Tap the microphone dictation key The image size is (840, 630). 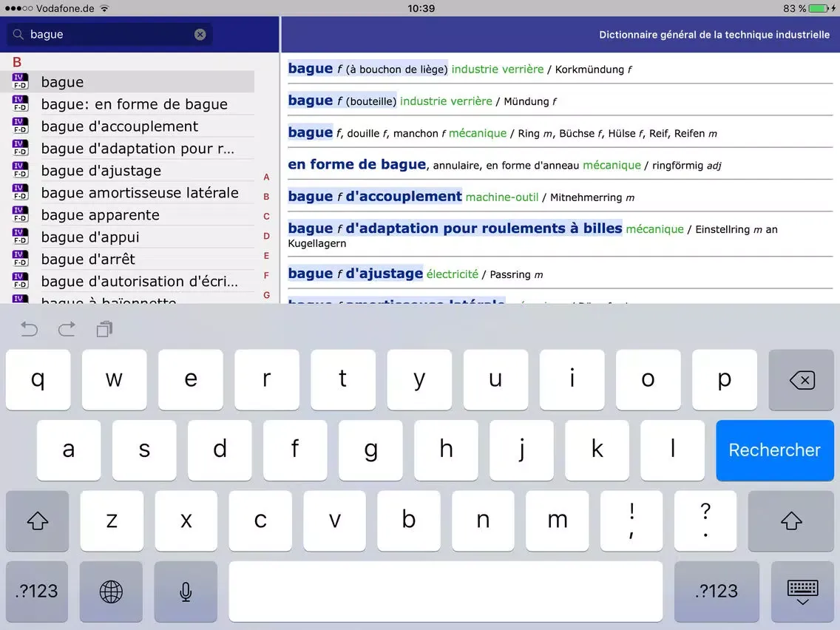186,592
